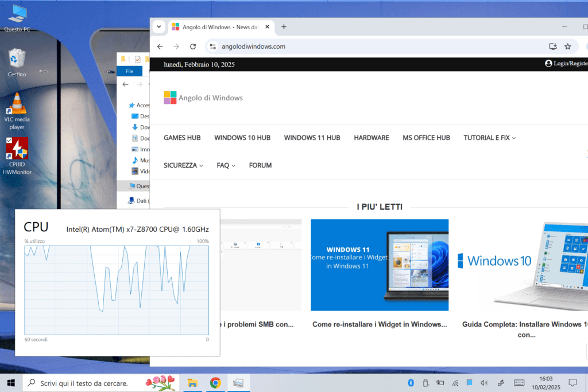
Task: Open the Cestino recycle bin icon
Action: pyautogui.click(x=17, y=63)
